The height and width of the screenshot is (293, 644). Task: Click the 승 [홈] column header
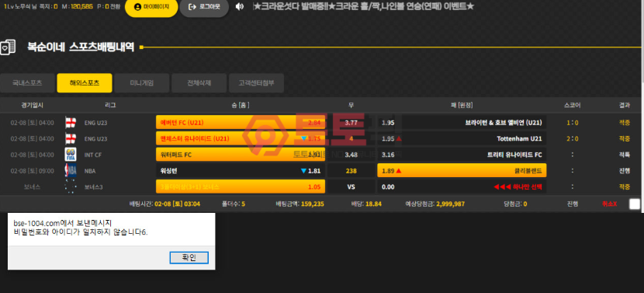click(x=241, y=106)
